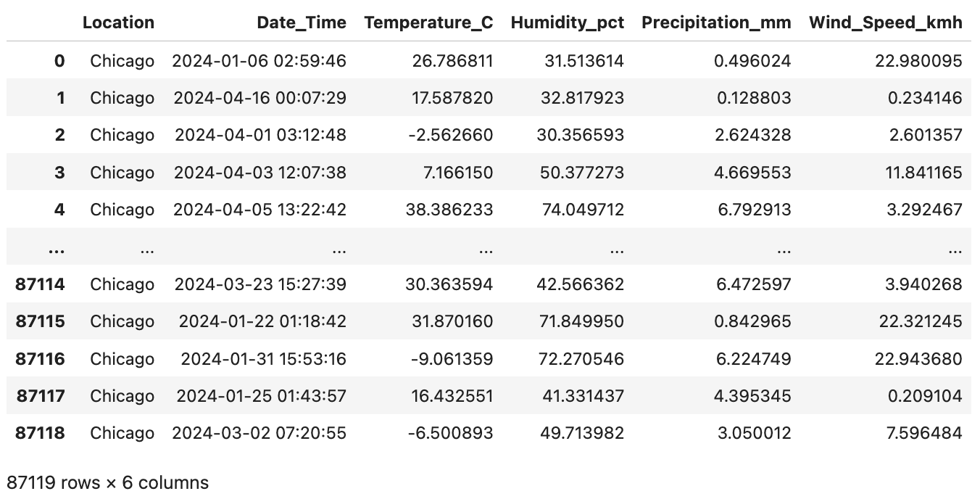Click the Precipitation_mm column header
Image resolution: width=980 pixels, height=499 pixels.
click(716, 22)
